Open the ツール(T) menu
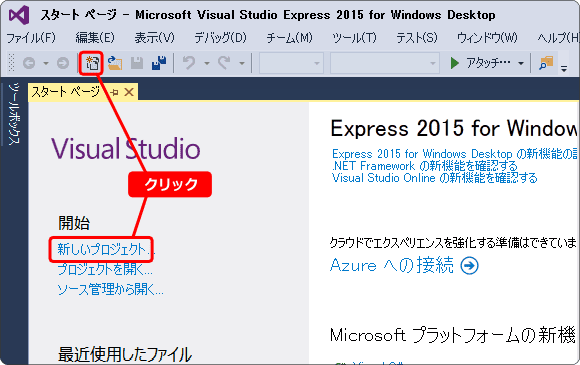 click(354, 37)
